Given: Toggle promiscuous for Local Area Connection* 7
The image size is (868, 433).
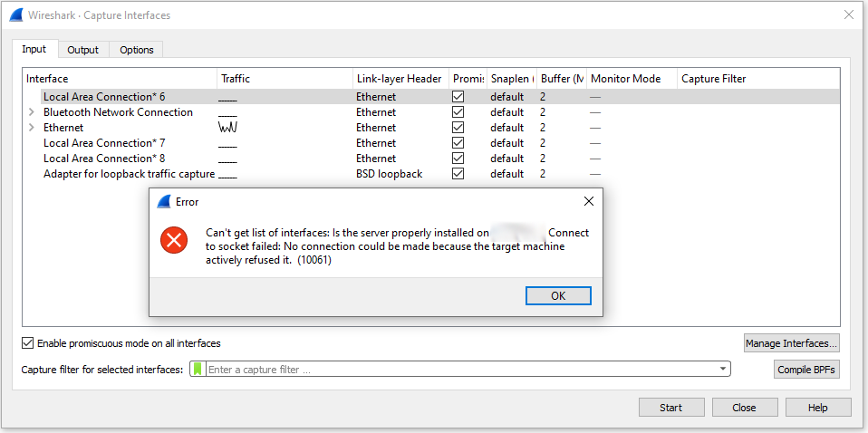Looking at the screenshot, I should click(x=458, y=143).
